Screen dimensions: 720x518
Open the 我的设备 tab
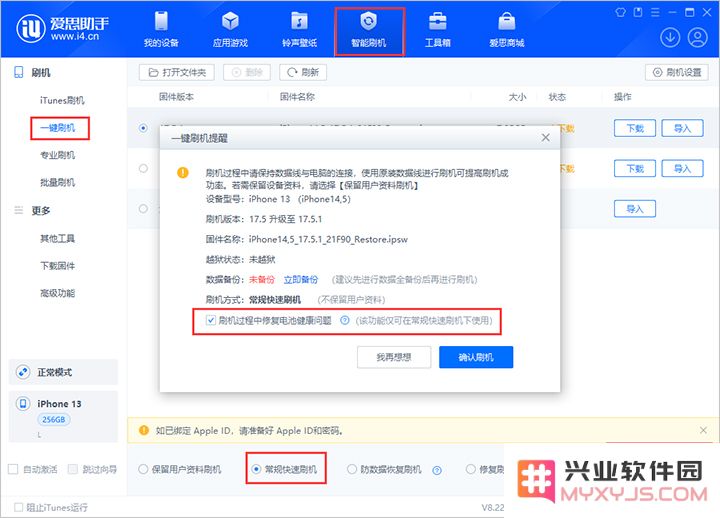coord(161,29)
